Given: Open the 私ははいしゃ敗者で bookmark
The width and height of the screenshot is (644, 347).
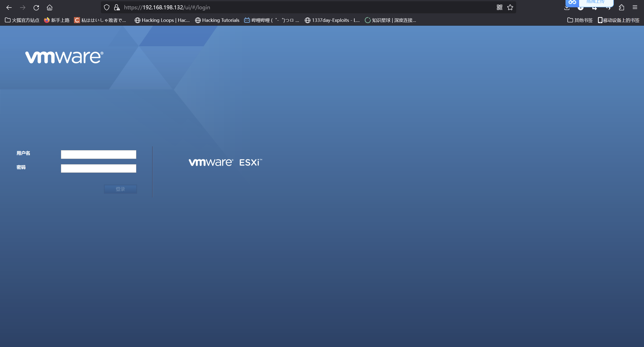Looking at the screenshot, I should (x=100, y=20).
